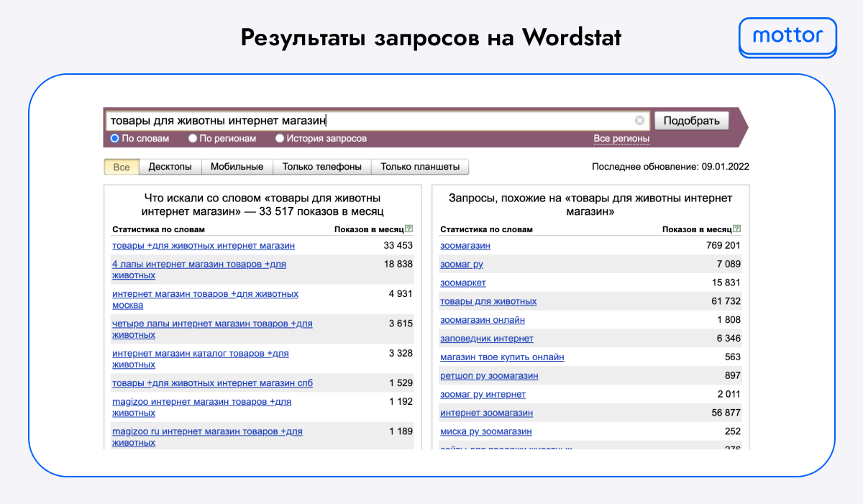Select the 'По регионам' radio button
The height and width of the screenshot is (504, 863).
(x=193, y=138)
